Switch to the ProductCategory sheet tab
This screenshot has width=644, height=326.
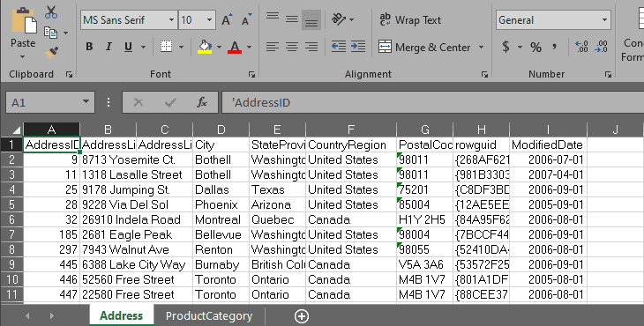(x=209, y=315)
